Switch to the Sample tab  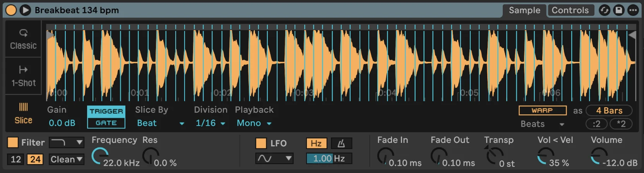tap(524, 10)
